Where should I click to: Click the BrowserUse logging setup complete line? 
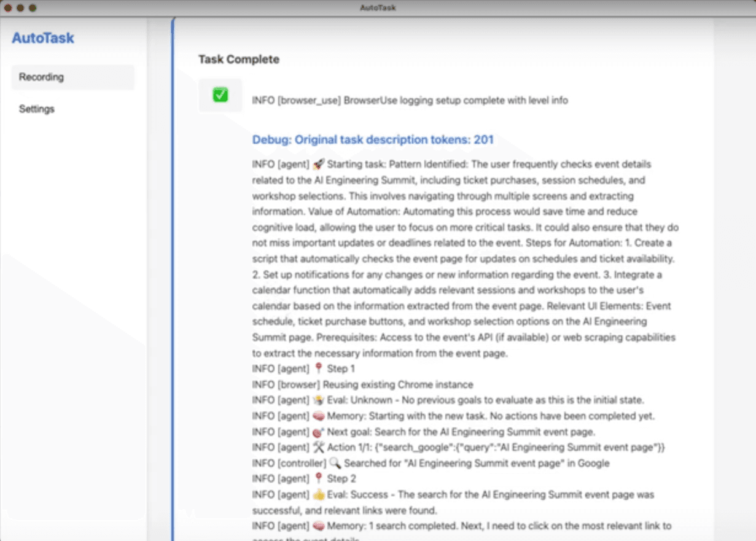tap(410, 100)
